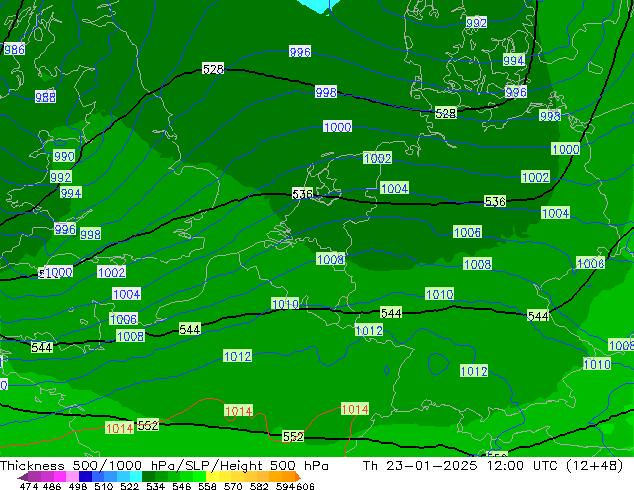634x490 pixels.
Task: Click the red '1014' label beside '552'
Action: 119,428
